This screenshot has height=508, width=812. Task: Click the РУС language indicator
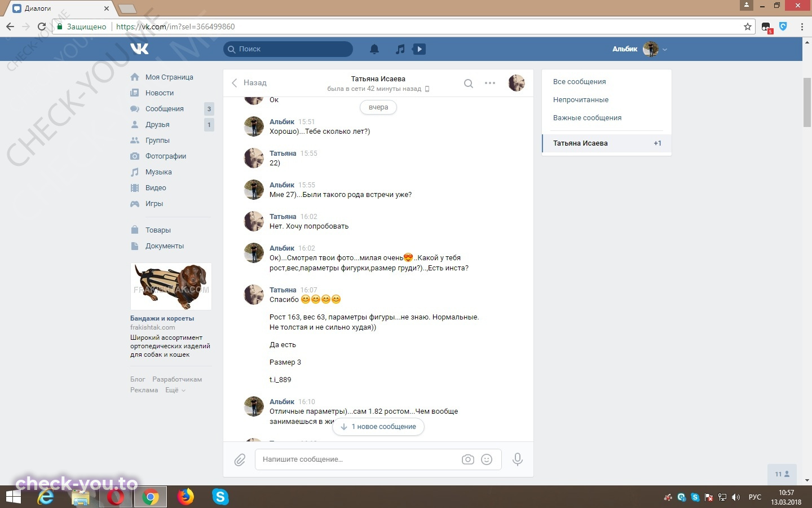(x=754, y=497)
